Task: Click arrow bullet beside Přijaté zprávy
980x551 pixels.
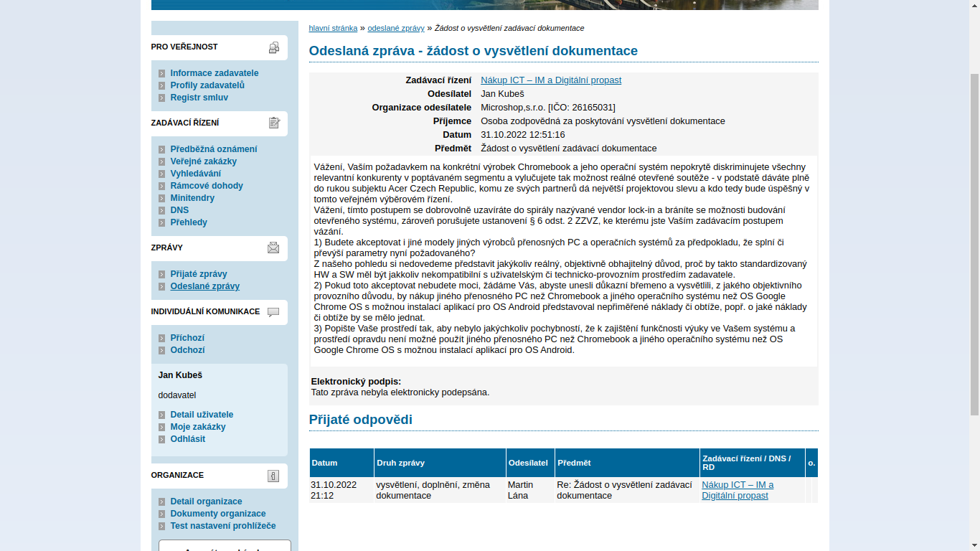Action: click(x=162, y=275)
